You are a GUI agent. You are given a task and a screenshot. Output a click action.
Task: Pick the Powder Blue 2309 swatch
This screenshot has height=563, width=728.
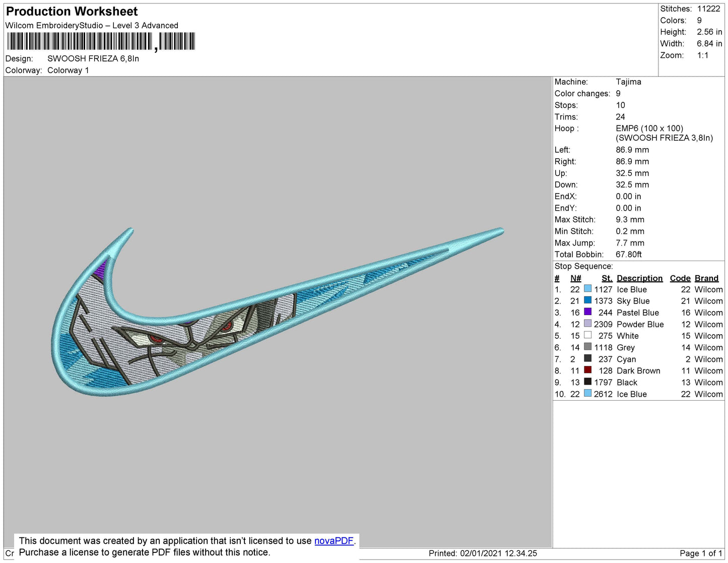[587, 324]
